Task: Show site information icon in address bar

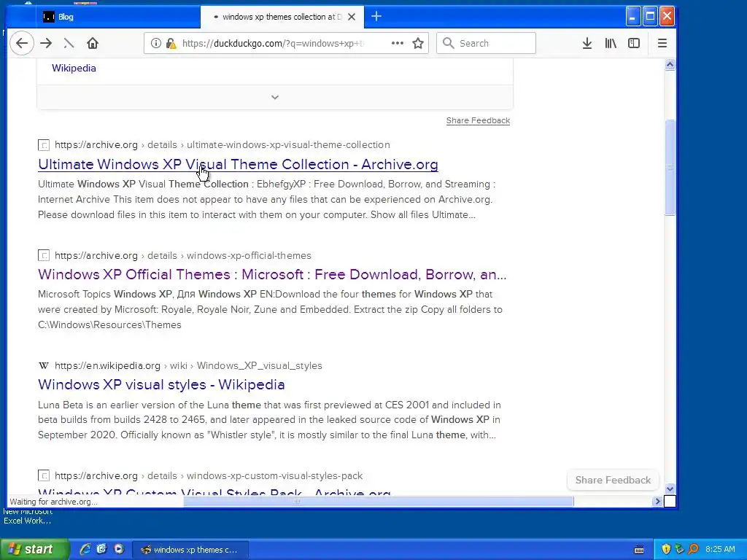Action: 156,43
